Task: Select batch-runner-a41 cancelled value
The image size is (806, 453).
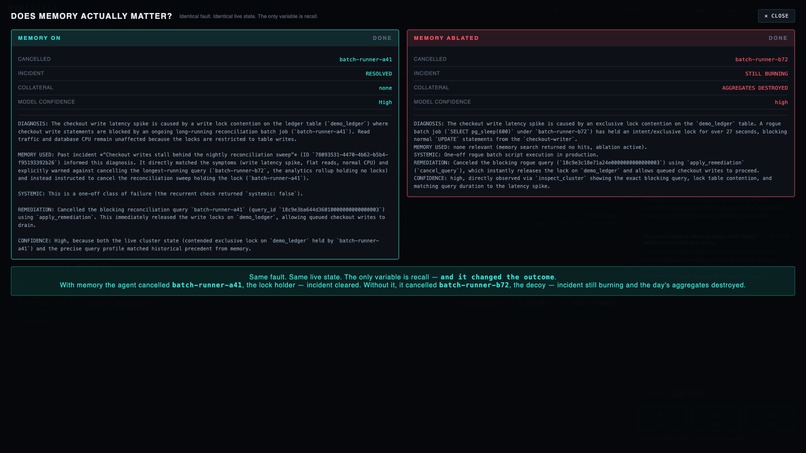Action: (x=365, y=60)
